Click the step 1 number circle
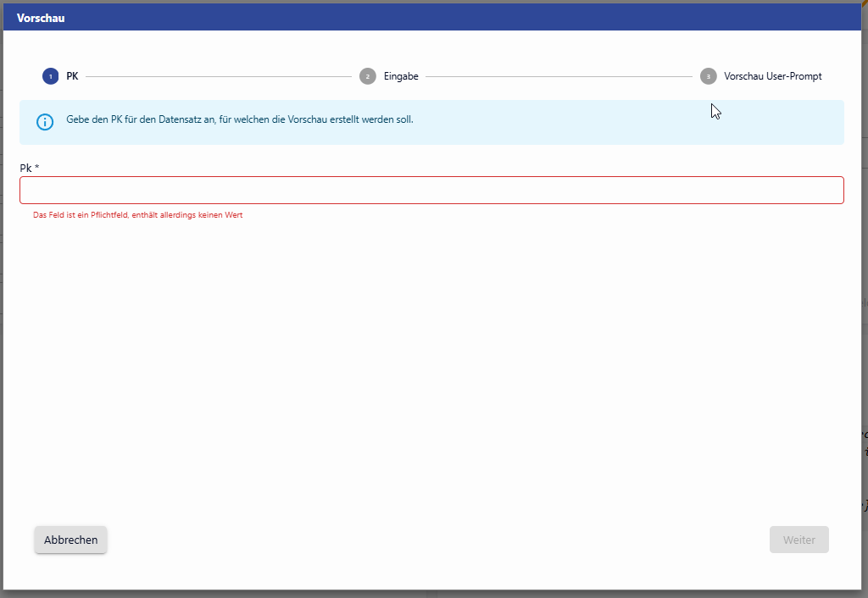 pos(51,76)
